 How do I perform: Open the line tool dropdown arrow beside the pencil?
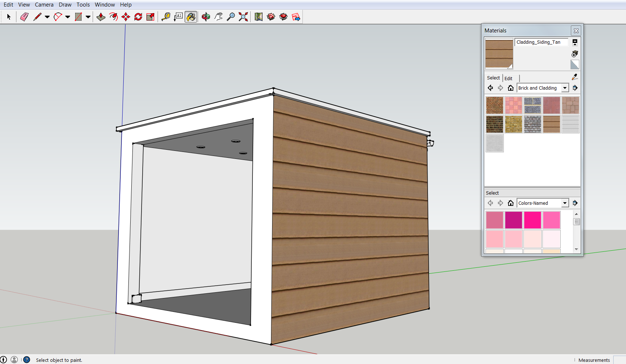(x=47, y=17)
